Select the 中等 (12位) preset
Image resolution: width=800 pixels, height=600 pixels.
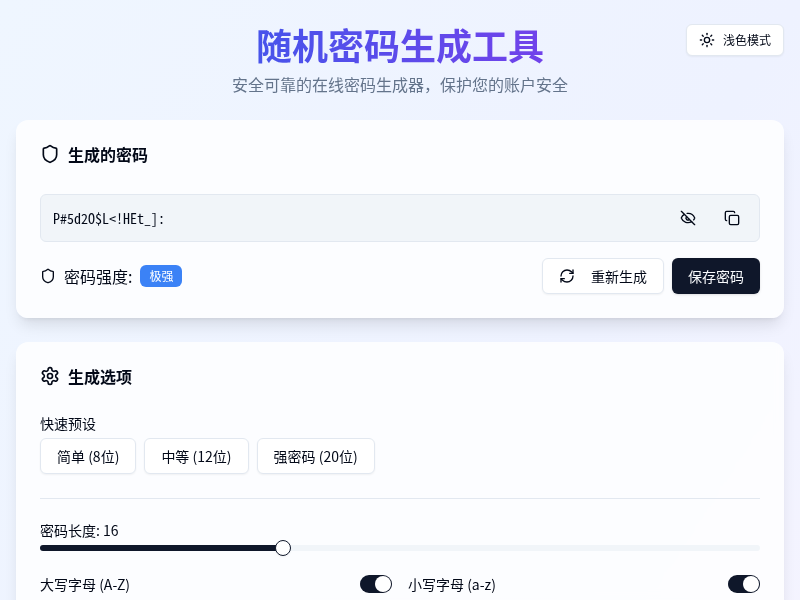pos(196,456)
